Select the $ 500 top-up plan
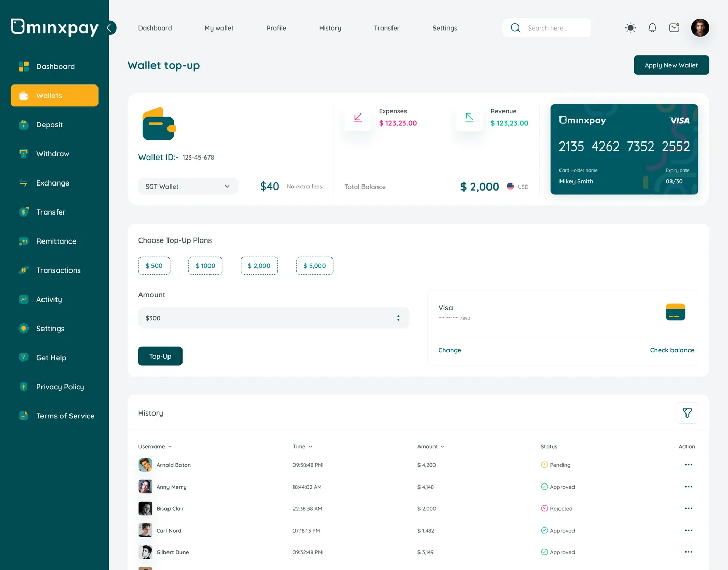 (154, 266)
